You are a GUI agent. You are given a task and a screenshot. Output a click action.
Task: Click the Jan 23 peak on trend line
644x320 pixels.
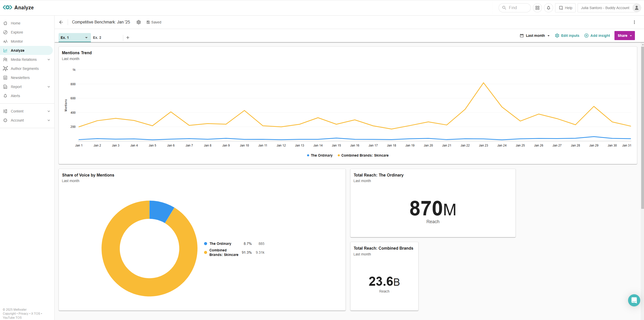click(x=483, y=83)
